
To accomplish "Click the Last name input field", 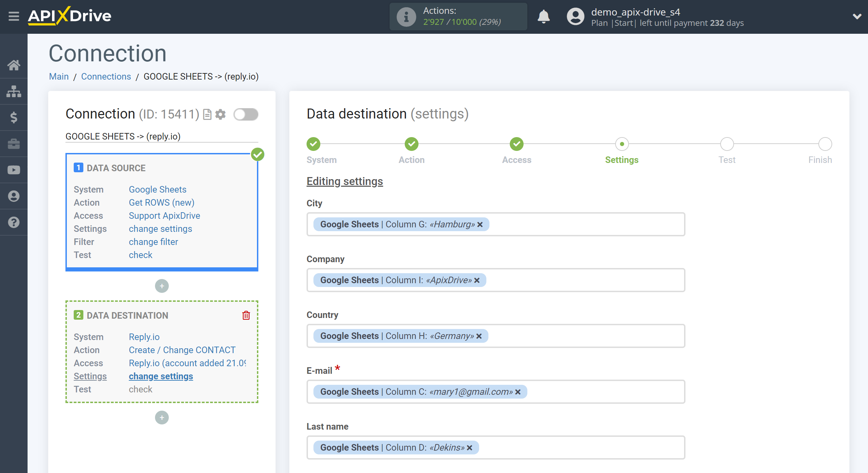I will 496,448.
